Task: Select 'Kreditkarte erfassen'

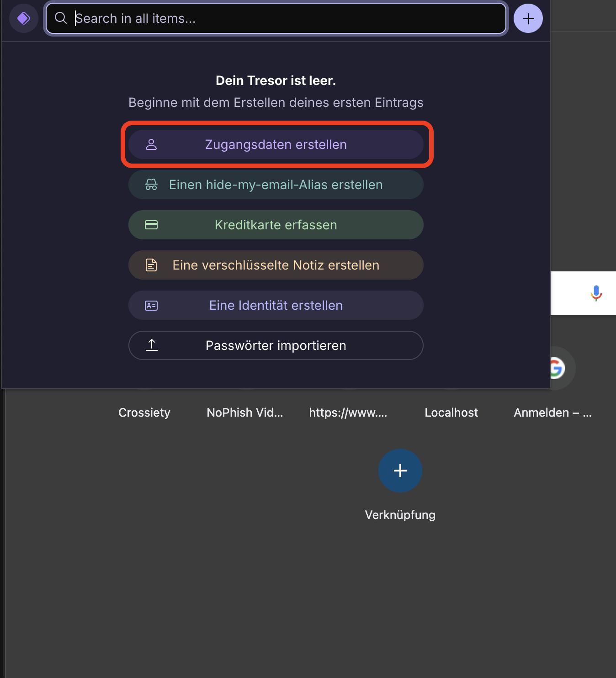Action: [x=276, y=225]
